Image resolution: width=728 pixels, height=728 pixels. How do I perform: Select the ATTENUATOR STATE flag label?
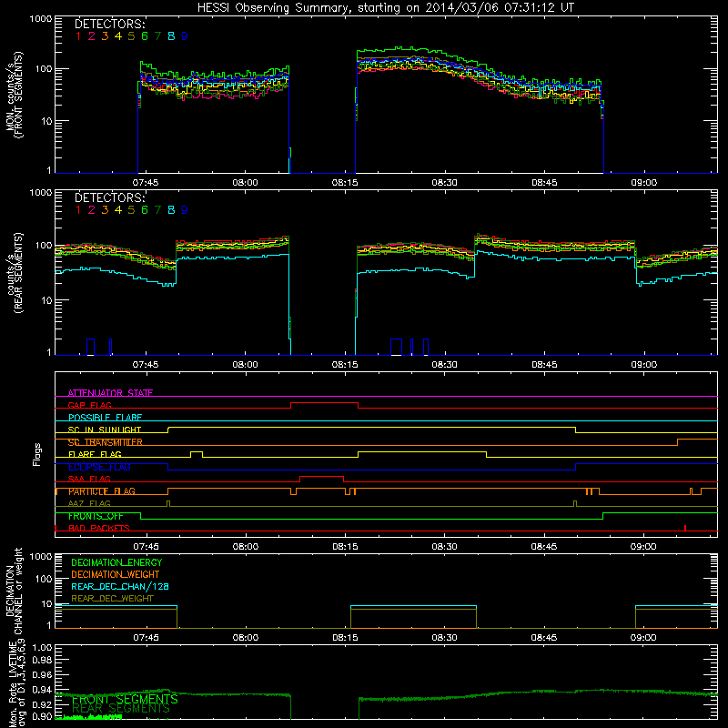click(x=110, y=393)
